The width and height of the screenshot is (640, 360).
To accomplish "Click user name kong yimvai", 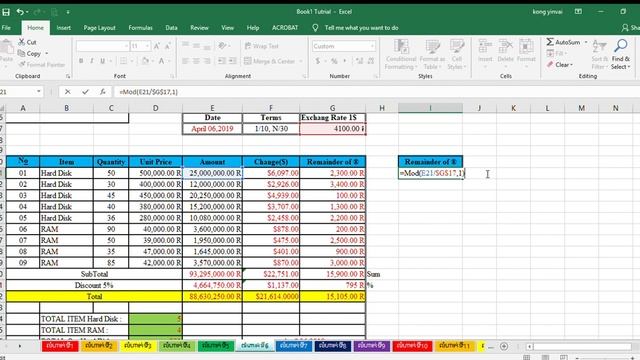I will pos(547,12).
